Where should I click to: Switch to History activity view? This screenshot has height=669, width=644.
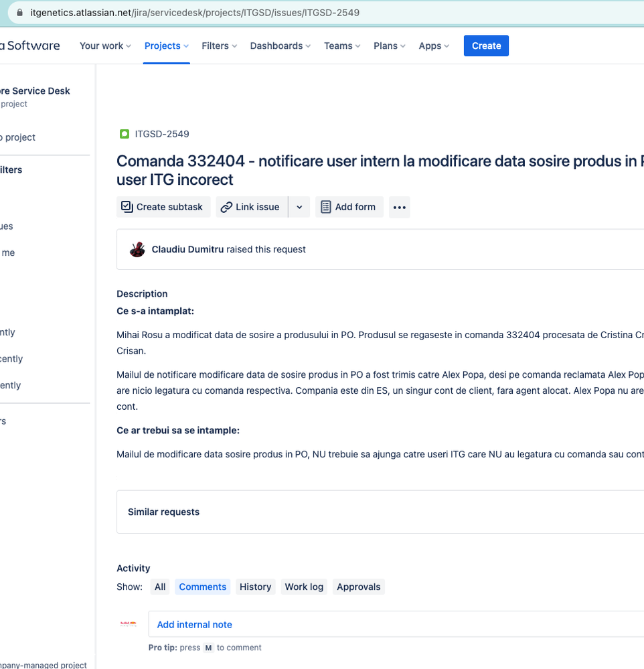click(256, 587)
